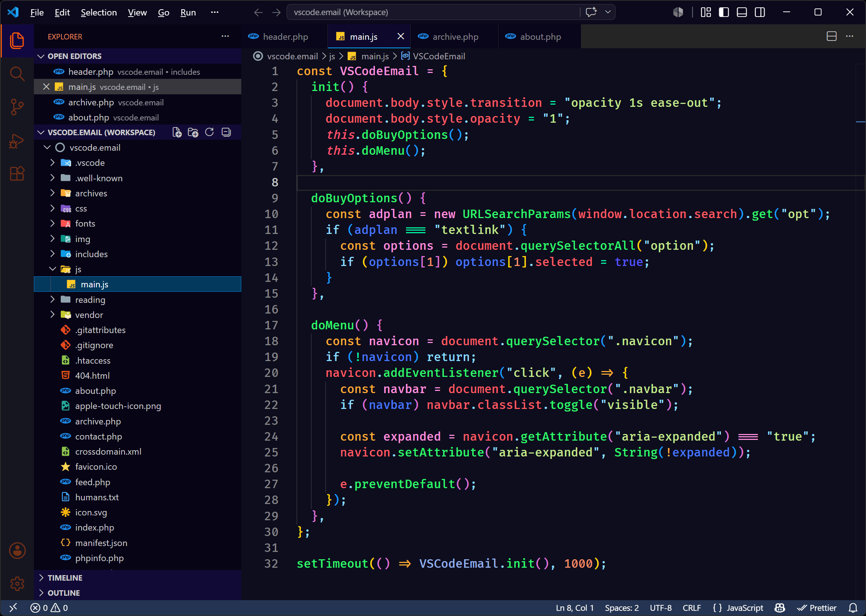This screenshot has width=866, height=616.
Task: Click the CRLF end-of-line selector
Action: coord(692,608)
